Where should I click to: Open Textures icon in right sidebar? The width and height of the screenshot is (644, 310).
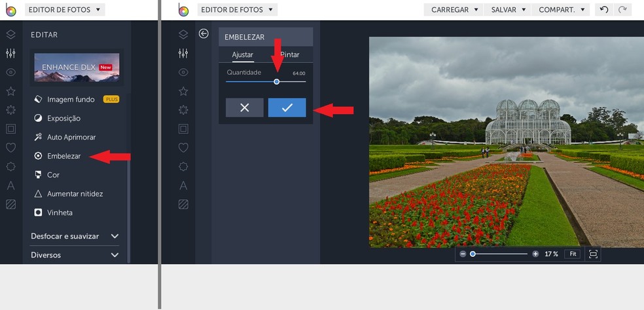(184, 204)
